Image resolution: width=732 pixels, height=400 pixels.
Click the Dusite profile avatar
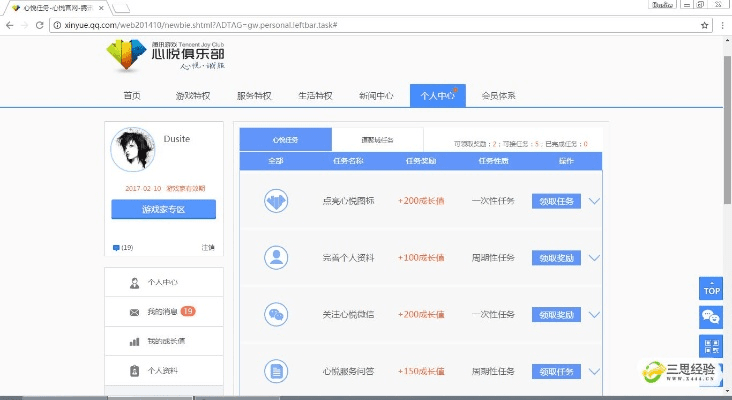click(133, 149)
